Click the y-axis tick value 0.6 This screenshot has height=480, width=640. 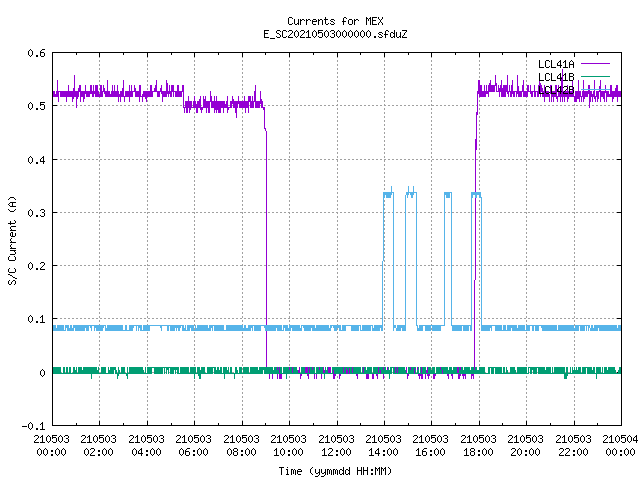(x=36, y=53)
